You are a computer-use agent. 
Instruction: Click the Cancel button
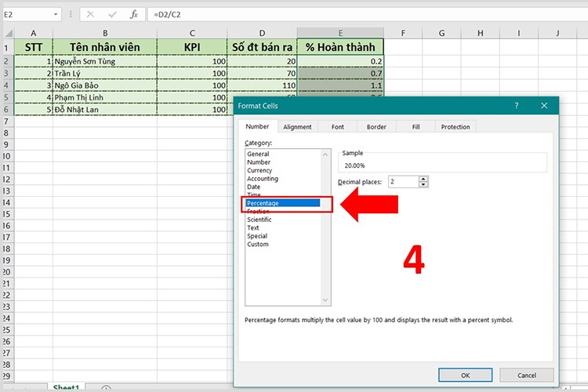(527, 375)
